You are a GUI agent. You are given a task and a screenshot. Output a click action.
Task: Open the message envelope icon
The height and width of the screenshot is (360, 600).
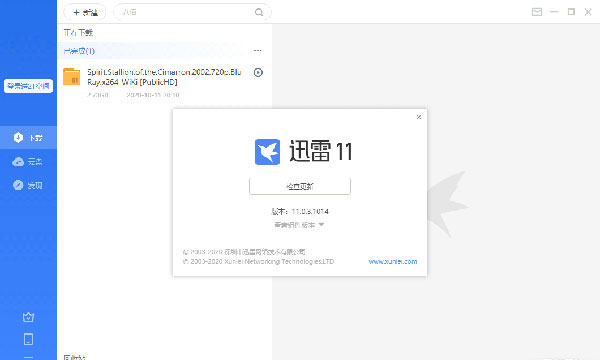point(537,12)
